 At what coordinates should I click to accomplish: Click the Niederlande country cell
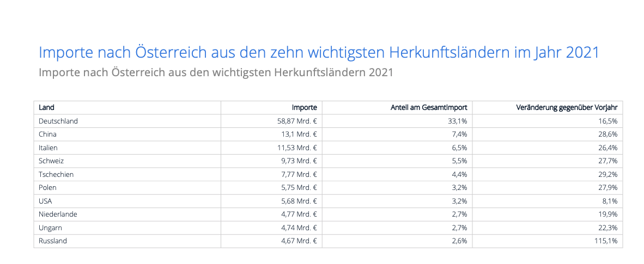click(58, 214)
